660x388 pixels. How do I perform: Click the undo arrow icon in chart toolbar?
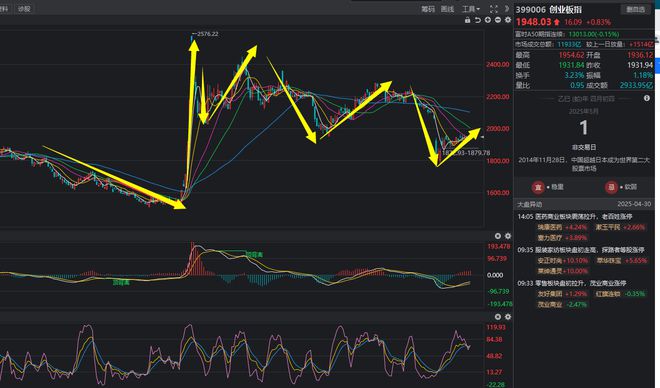coord(477,20)
